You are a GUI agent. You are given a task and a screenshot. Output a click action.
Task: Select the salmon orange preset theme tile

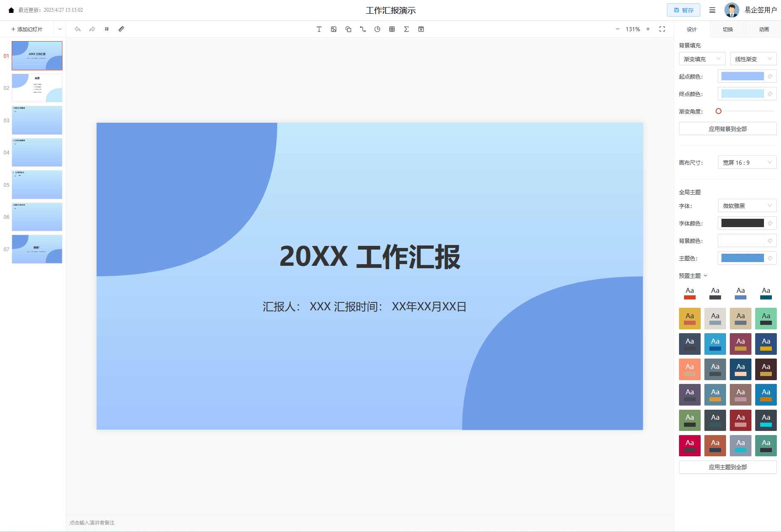click(x=689, y=369)
